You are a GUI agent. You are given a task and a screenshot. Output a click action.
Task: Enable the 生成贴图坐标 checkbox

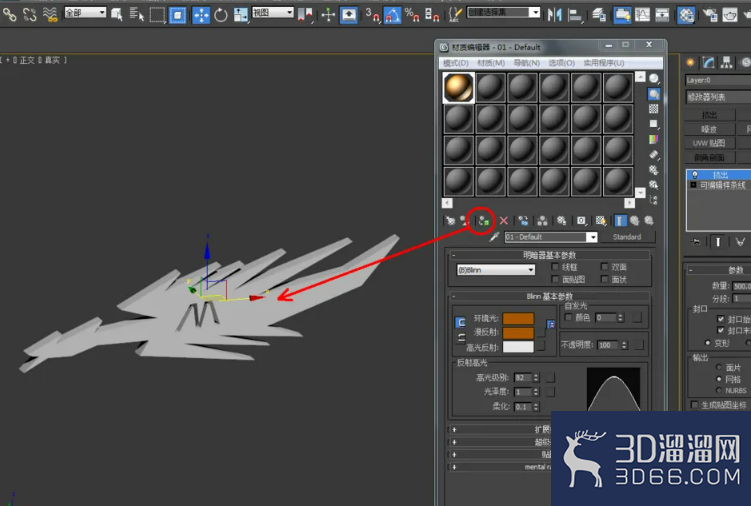click(x=694, y=405)
